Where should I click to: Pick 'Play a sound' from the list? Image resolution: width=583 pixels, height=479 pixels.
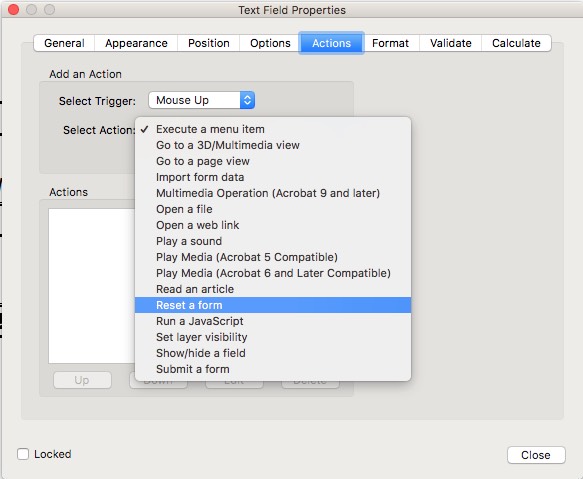tap(273, 241)
